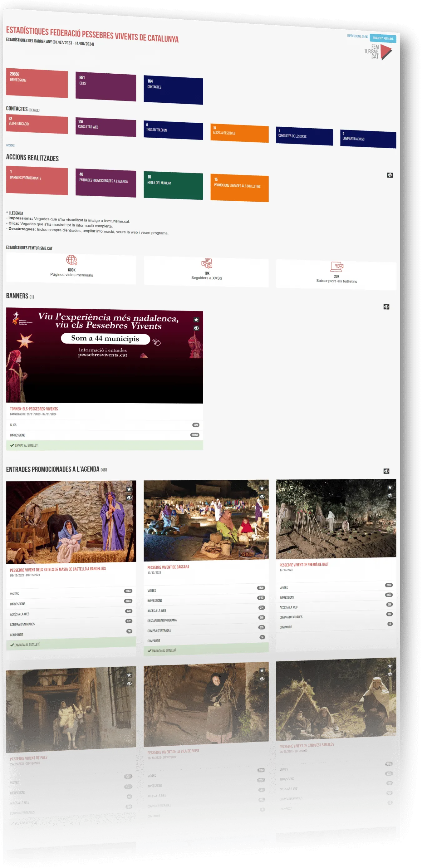Open the Consultes de les XXSS tile
The width and height of the screenshot is (422, 868).
[x=304, y=136]
